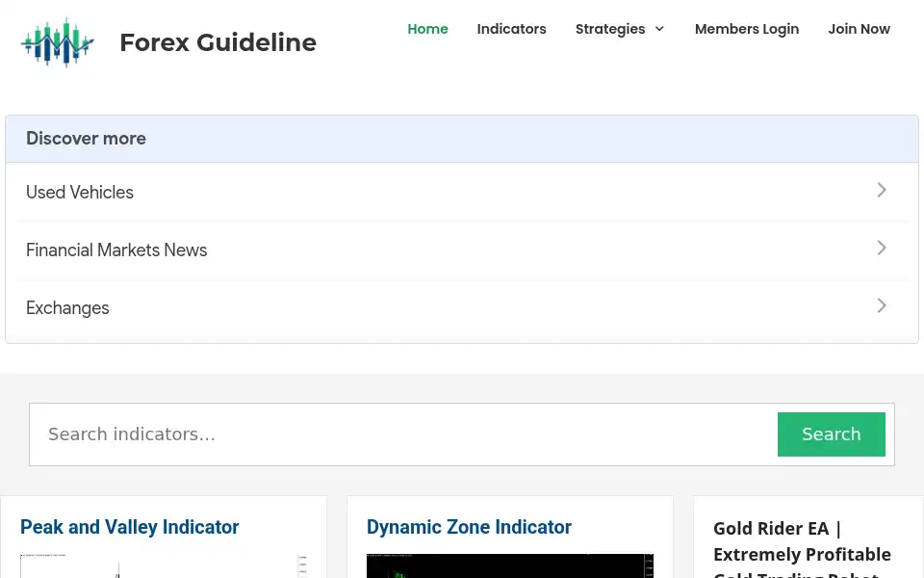Open the Forex Guideline site title
924x578 pixels.
tap(218, 42)
